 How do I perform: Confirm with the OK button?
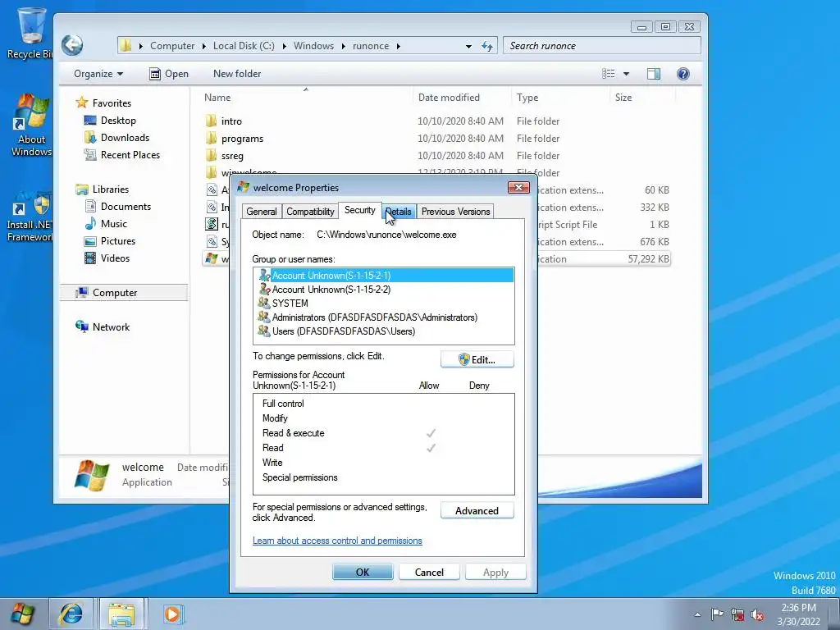coord(363,572)
